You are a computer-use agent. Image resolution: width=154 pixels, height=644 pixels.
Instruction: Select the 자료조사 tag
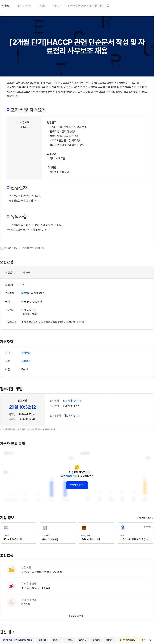click(x=56, y=640)
